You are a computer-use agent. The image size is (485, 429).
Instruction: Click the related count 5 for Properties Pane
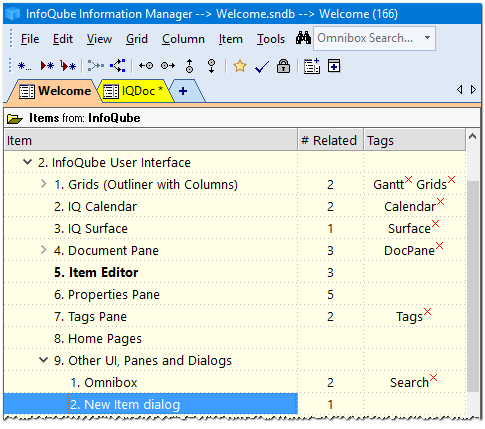tap(330, 295)
